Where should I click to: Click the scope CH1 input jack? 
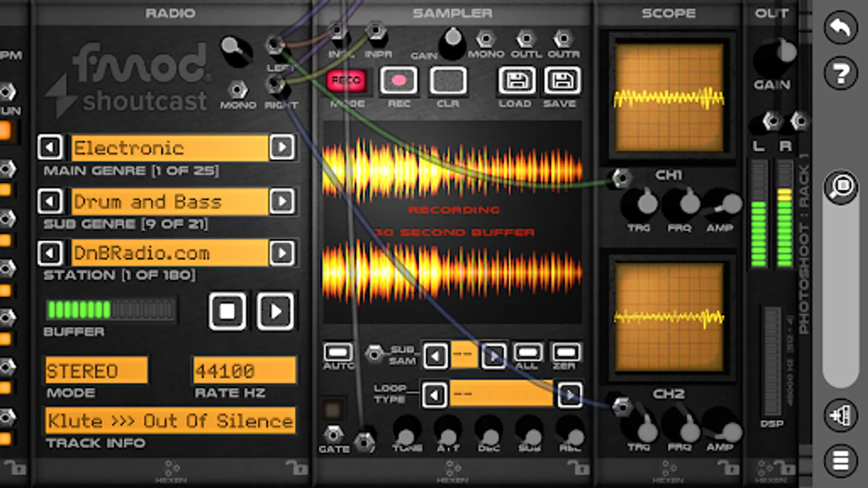pyautogui.click(x=622, y=178)
